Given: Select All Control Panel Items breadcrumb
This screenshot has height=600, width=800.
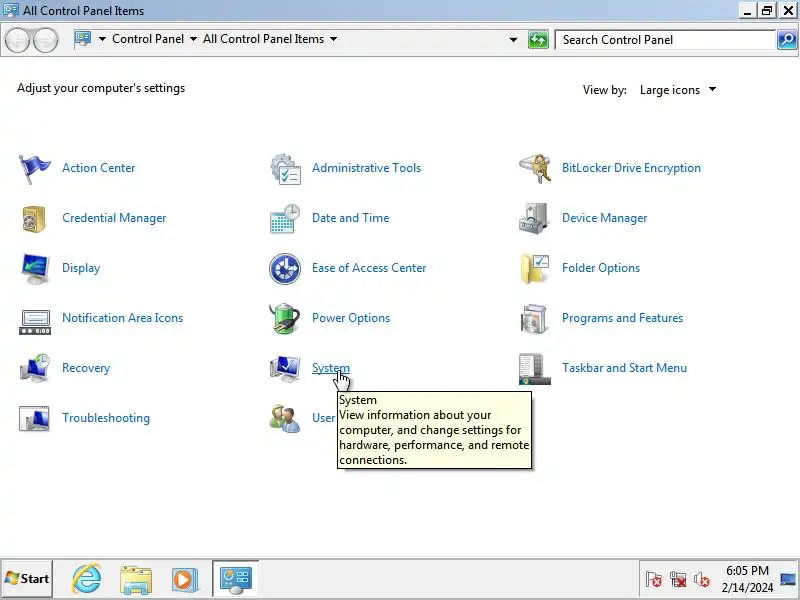Looking at the screenshot, I should (263, 39).
